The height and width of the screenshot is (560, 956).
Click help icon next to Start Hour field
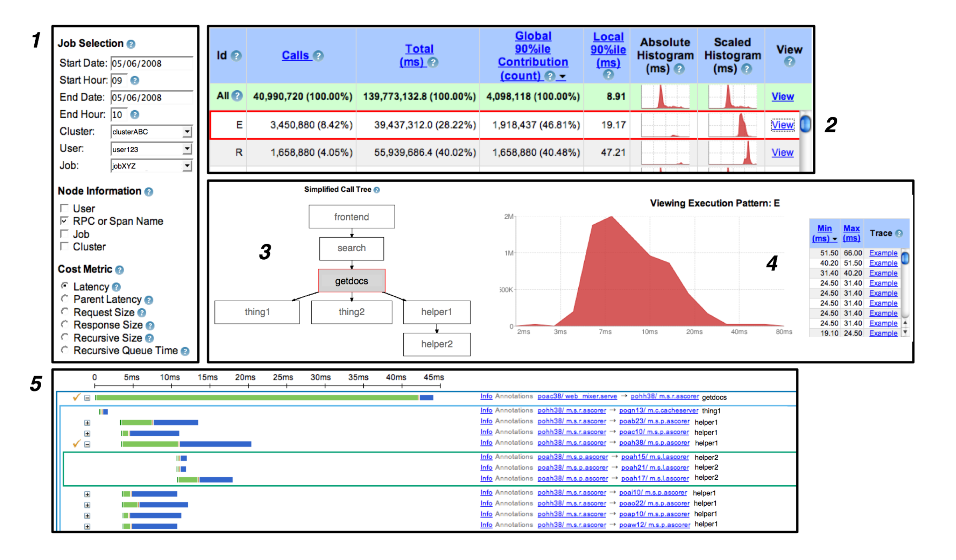(x=135, y=80)
